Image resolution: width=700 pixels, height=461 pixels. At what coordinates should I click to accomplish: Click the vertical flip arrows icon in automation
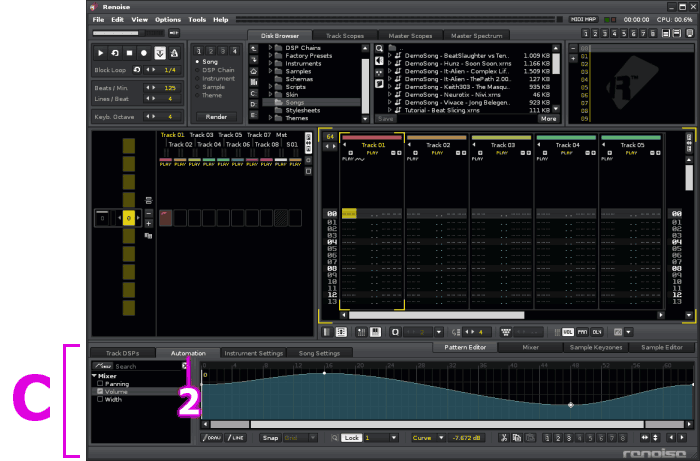(x=655, y=438)
